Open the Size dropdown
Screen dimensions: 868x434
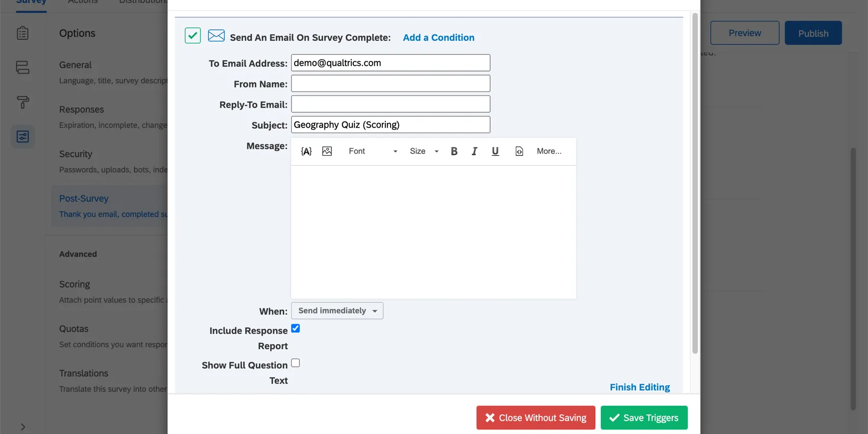[424, 151]
